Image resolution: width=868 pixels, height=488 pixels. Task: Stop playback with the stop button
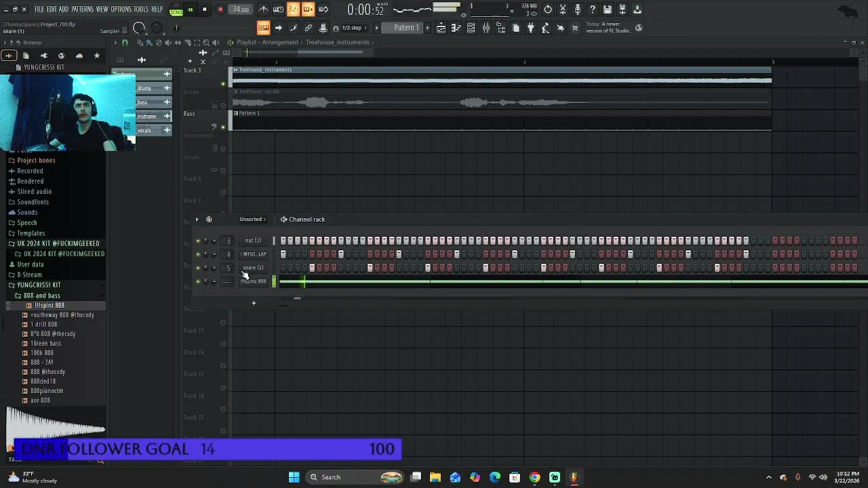click(x=205, y=9)
